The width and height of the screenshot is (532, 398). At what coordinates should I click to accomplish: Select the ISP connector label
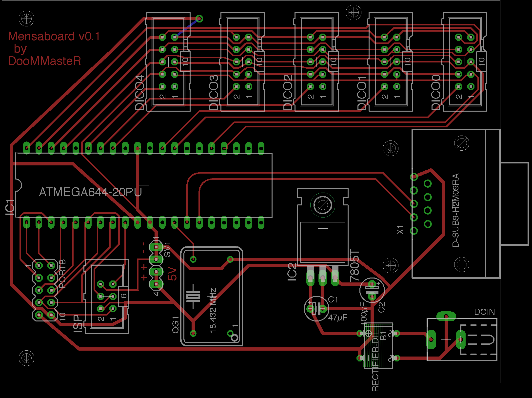(x=78, y=323)
